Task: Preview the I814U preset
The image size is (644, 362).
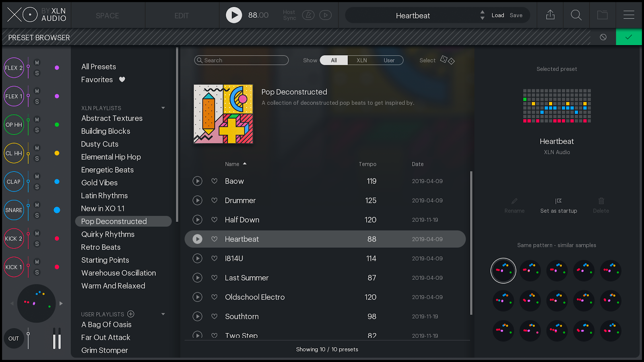Action: (197, 259)
